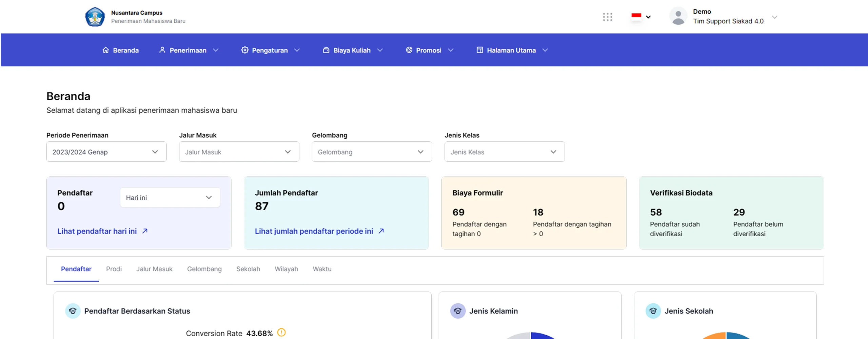
Task: Go to Beranda in navigation bar
Action: click(x=121, y=50)
